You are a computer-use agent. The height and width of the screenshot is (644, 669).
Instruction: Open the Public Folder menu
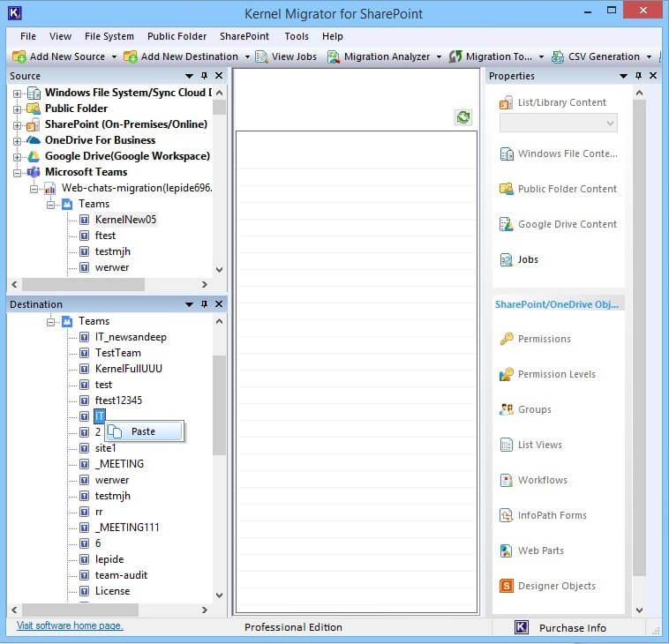(177, 36)
